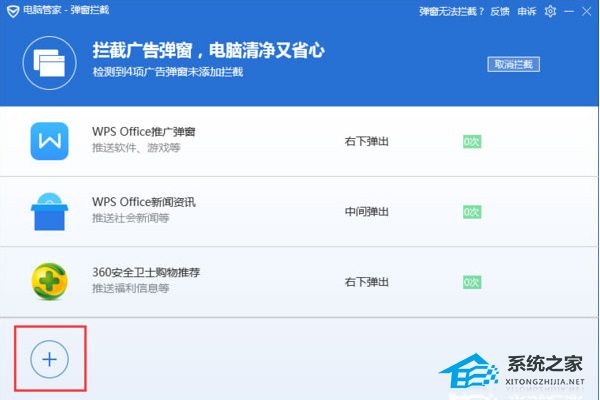Click 右下弹出 in the WPS推广弹窗 row
Viewport: 600px width, 400px height.
[x=367, y=141]
